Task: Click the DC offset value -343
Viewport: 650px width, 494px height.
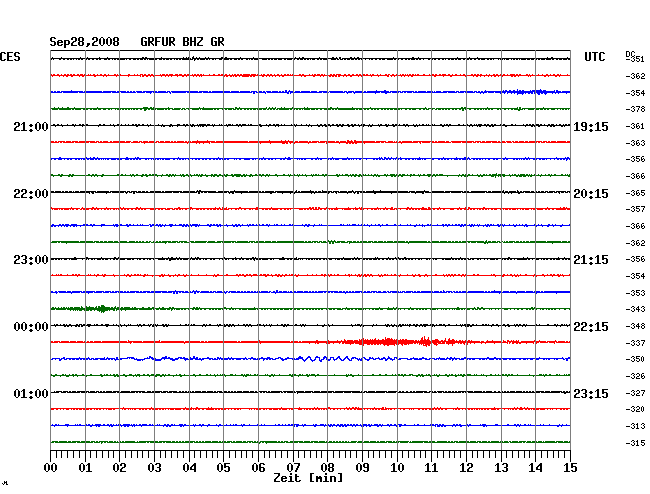Action: coord(635,309)
